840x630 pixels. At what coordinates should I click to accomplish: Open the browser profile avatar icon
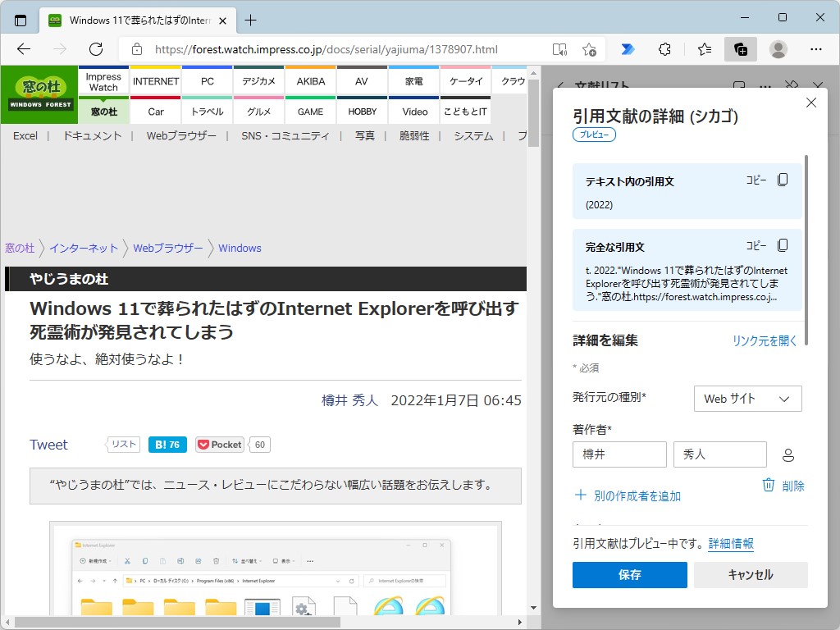[778, 49]
